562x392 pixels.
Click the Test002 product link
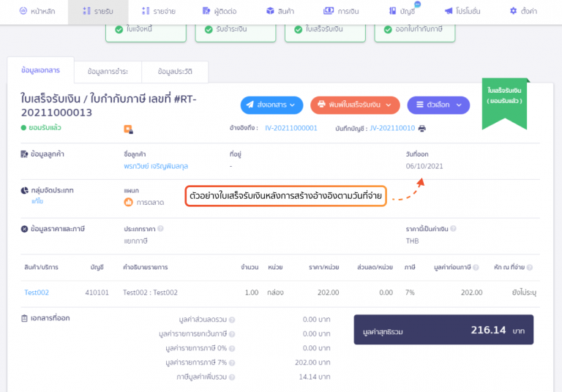(37, 293)
